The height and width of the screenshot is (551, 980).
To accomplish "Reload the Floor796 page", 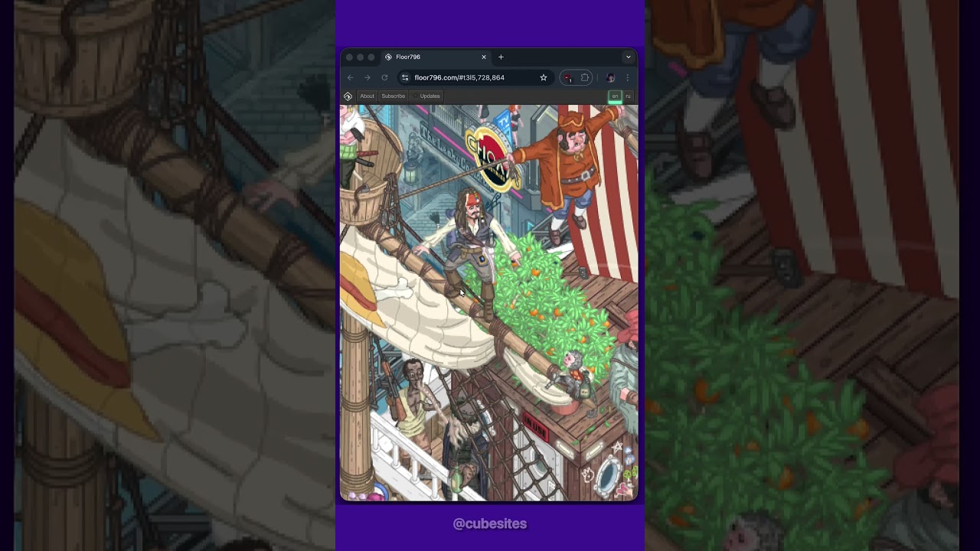I will point(384,77).
